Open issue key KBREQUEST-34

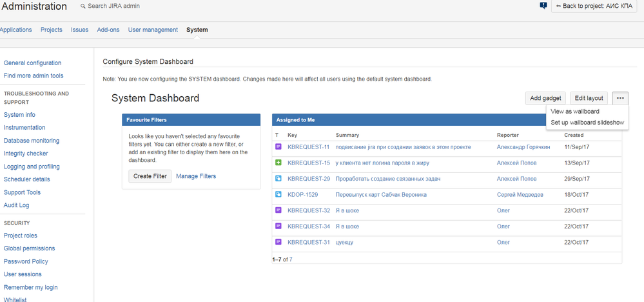click(309, 226)
